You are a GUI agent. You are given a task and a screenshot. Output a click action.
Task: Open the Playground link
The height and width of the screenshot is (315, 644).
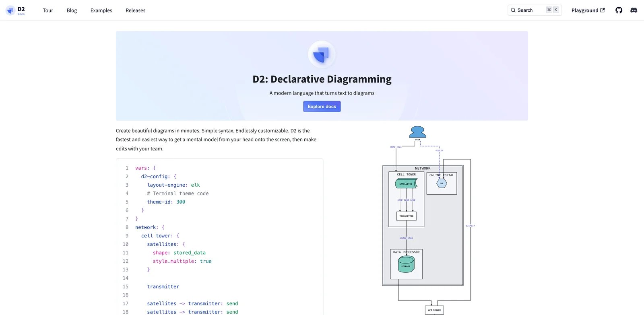(588, 10)
